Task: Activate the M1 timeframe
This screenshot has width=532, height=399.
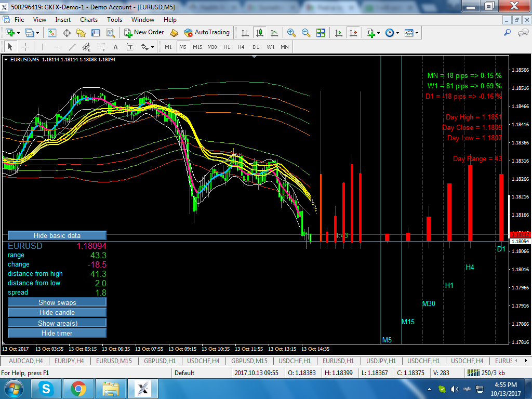Action: pos(168,47)
